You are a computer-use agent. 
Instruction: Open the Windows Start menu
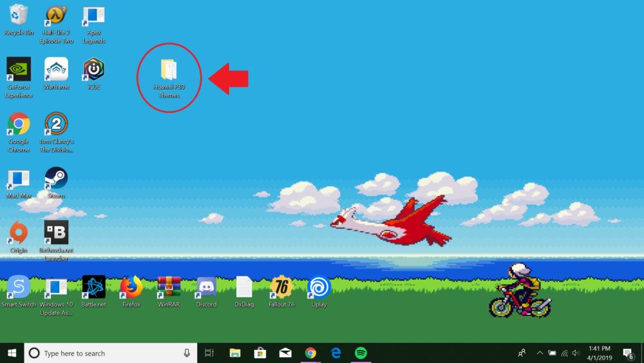pyautogui.click(x=12, y=353)
